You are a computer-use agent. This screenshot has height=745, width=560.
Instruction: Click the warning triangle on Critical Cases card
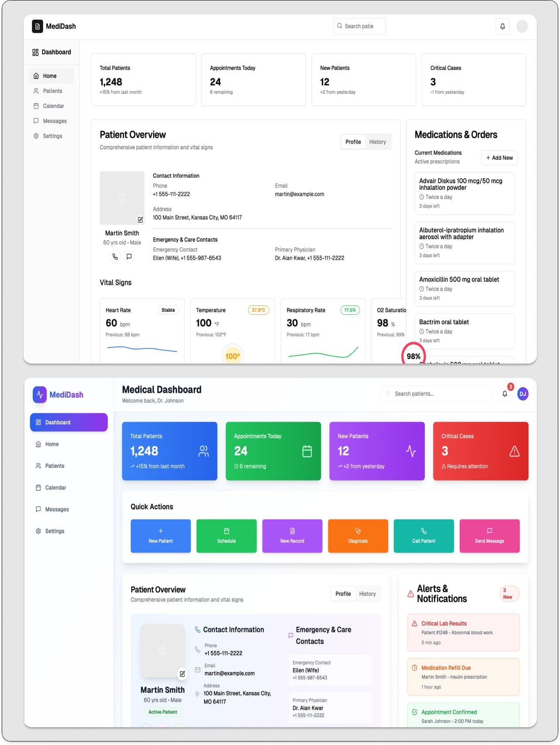[515, 451]
